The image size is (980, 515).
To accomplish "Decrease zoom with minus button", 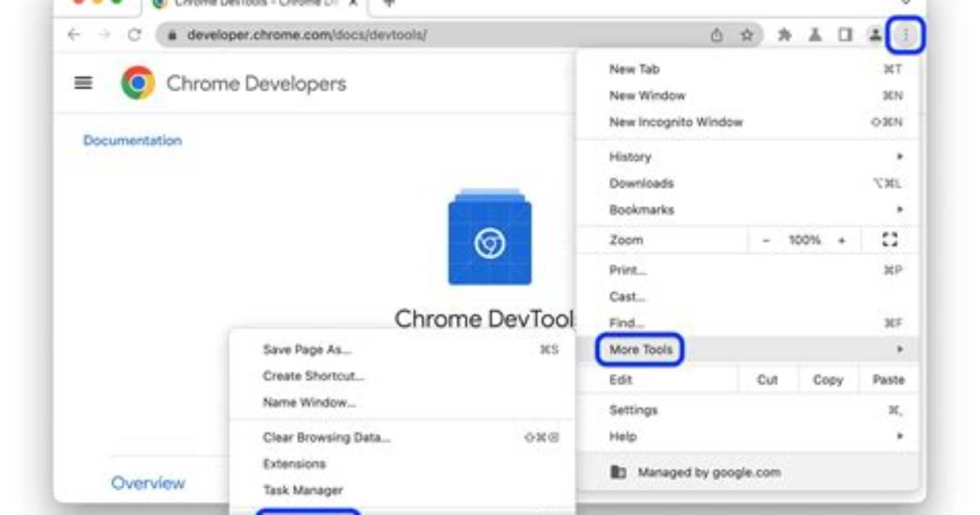I will pos(765,240).
